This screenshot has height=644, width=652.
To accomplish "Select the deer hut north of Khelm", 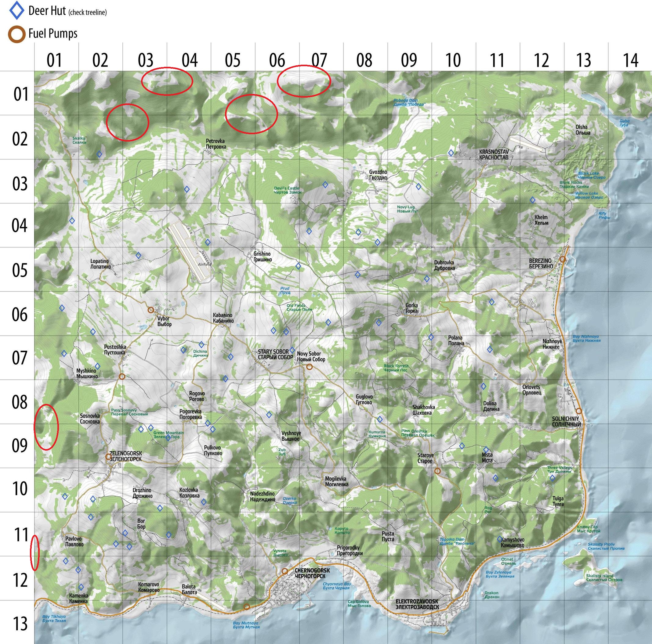I will pyautogui.click(x=533, y=200).
